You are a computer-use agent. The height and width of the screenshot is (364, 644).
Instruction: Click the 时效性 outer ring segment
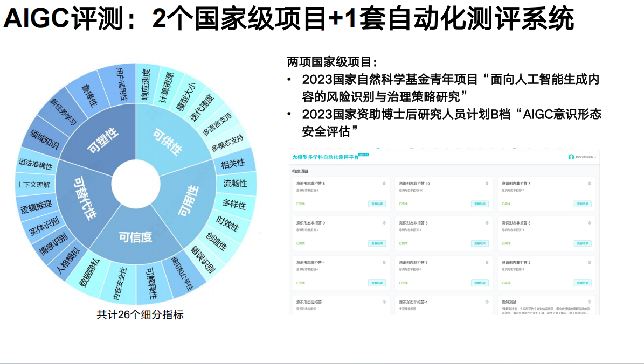tap(227, 223)
